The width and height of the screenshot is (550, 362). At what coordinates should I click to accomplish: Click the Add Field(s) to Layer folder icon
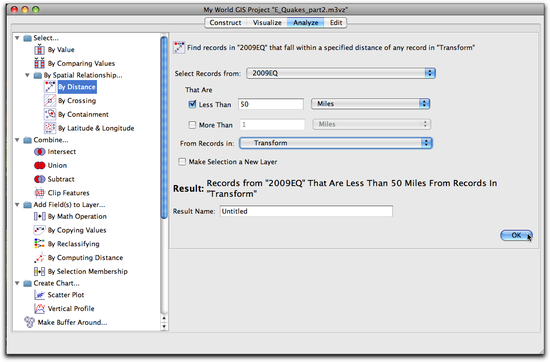coord(27,205)
